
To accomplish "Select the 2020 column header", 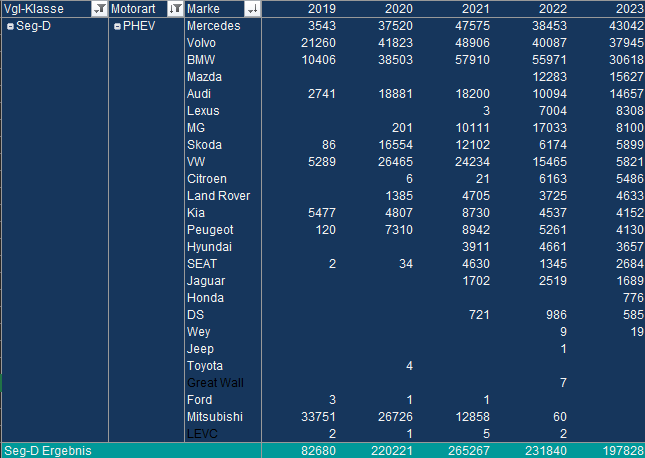I will pos(399,9).
